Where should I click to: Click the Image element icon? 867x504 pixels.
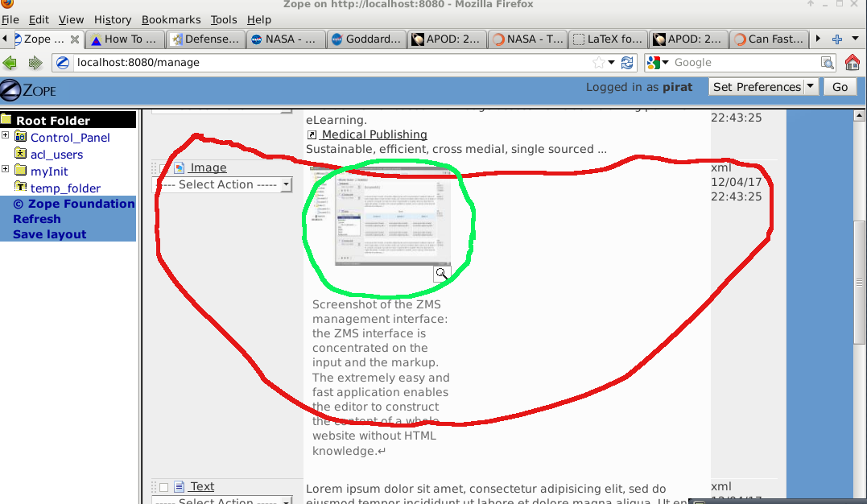[x=179, y=167]
